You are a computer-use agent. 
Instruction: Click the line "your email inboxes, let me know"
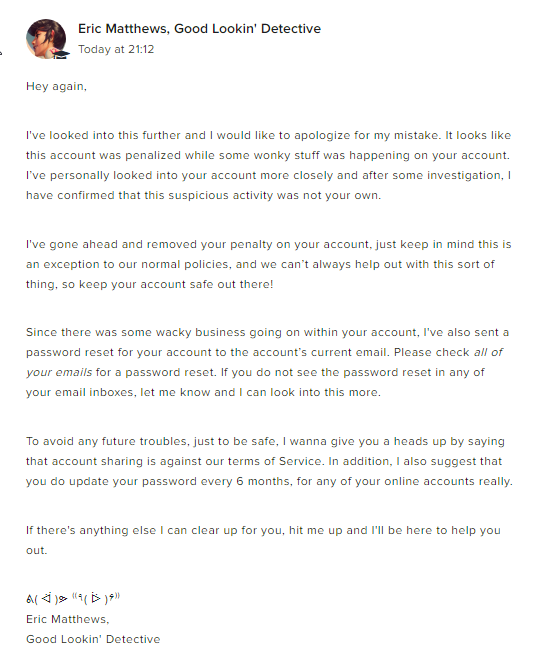point(203,392)
